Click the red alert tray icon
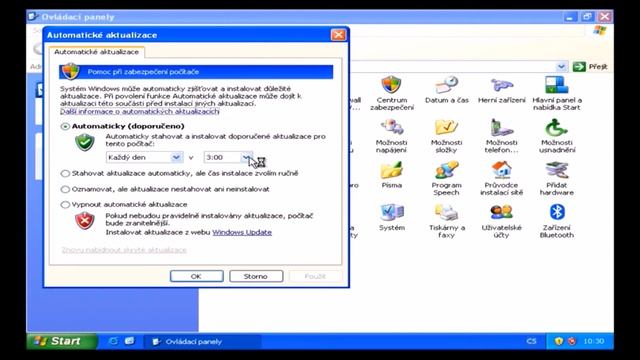The height and width of the screenshot is (360, 640). coord(572,341)
